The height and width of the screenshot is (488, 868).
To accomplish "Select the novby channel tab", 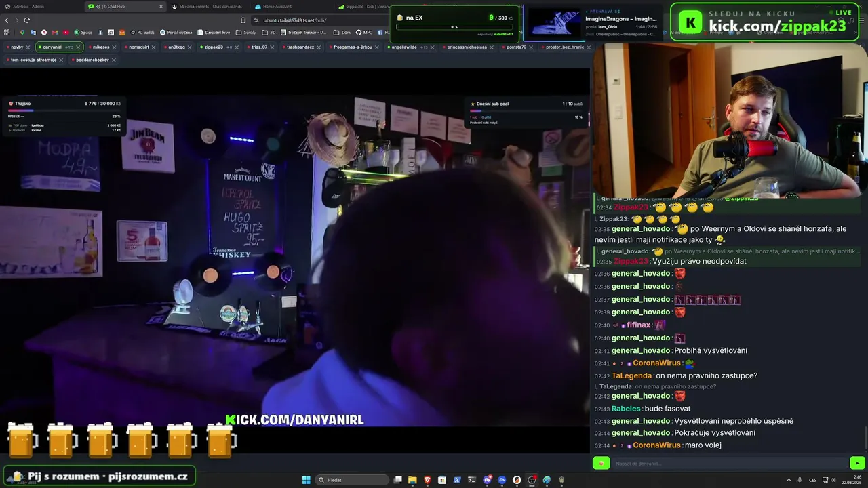I will pyautogui.click(x=18, y=47).
